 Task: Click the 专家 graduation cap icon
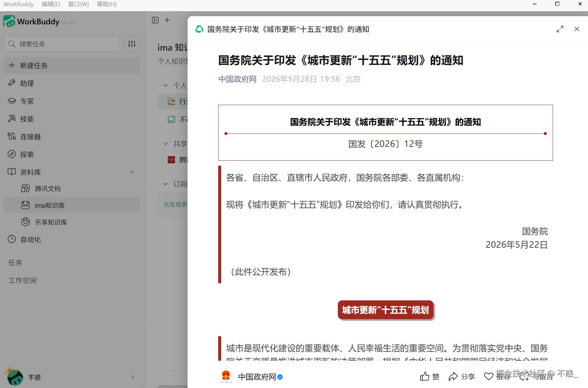coord(12,101)
